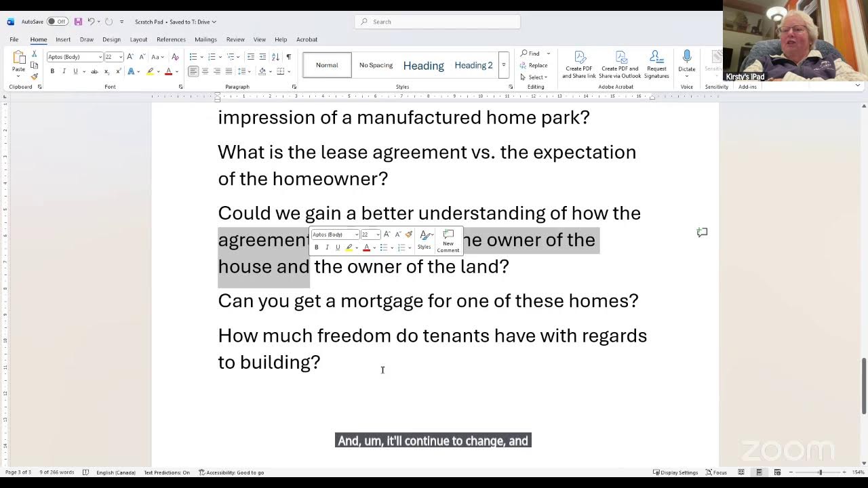Sort the selected paragraphs alphabetically
Viewport: 868px width, 488px height.
[x=275, y=57]
